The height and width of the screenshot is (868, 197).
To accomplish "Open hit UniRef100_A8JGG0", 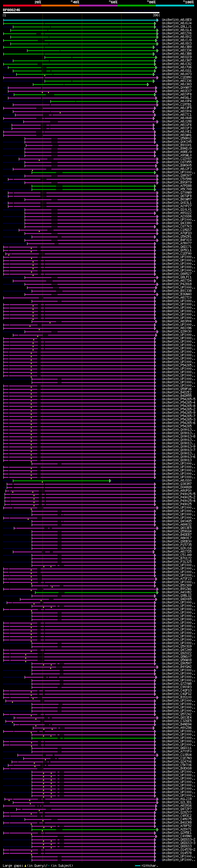I will (x=177, y=481).
